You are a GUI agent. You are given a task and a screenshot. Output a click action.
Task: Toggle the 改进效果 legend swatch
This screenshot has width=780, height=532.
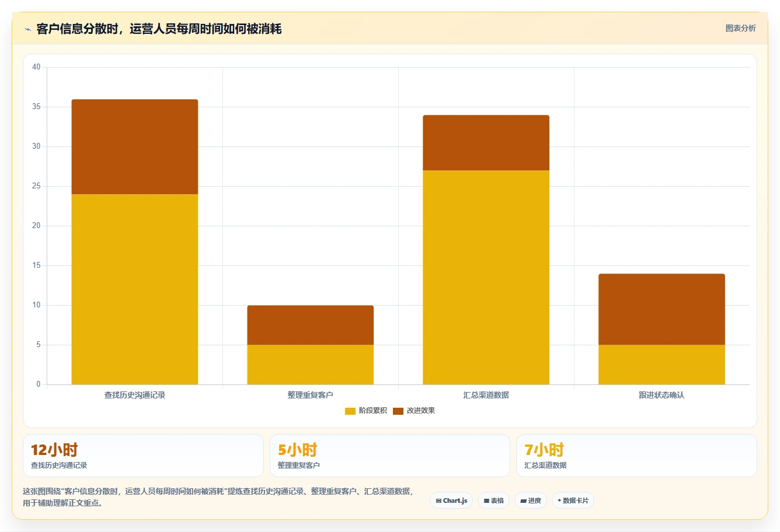pos(398,411)
